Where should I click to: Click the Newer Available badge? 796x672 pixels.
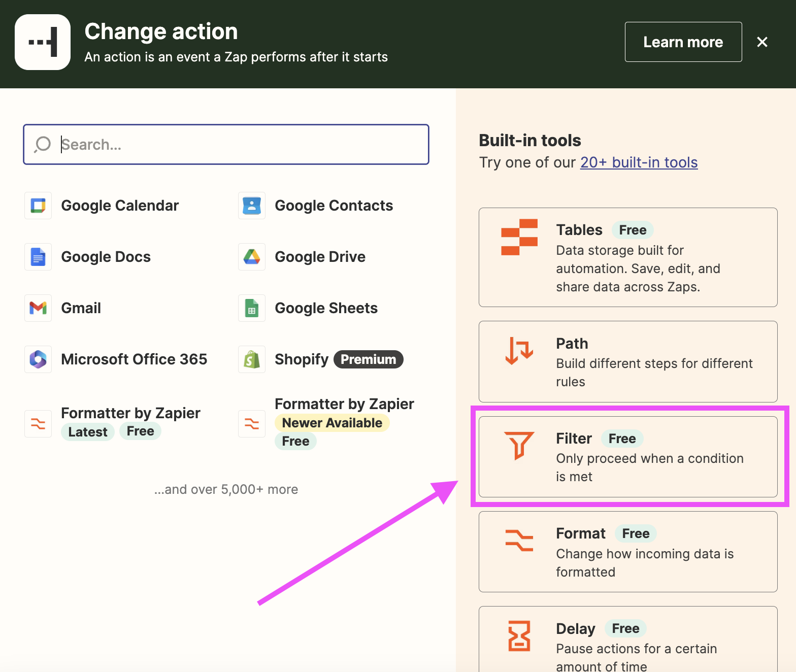click(332, 423)
